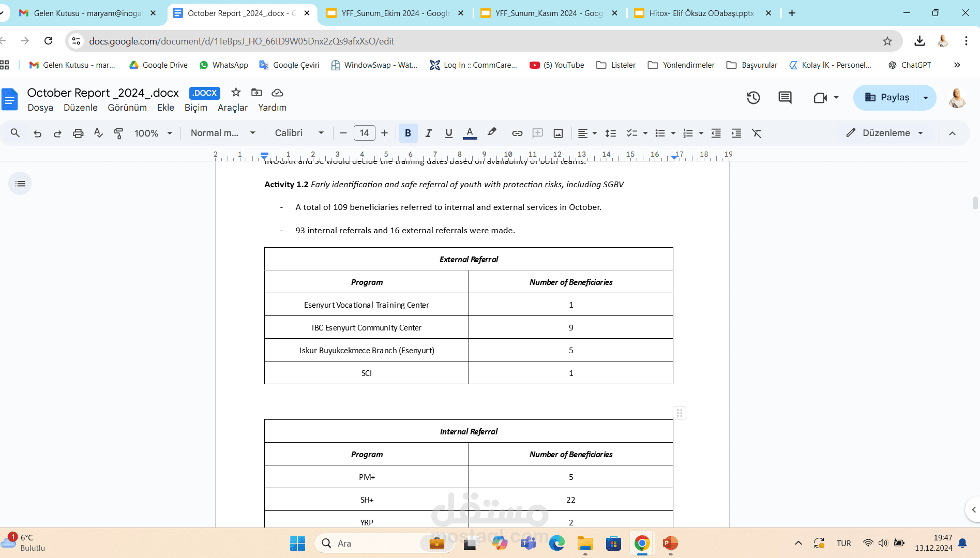Screen dimensions: 980x558
Task: Expand the Paylaş share options arrow
Action: (x=925, y=97)
